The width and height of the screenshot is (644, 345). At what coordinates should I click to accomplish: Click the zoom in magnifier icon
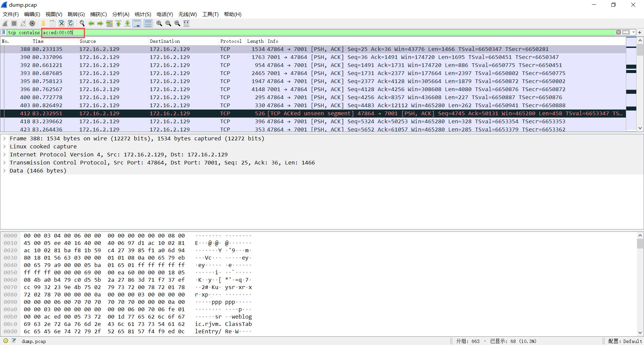tap(159, 23)
